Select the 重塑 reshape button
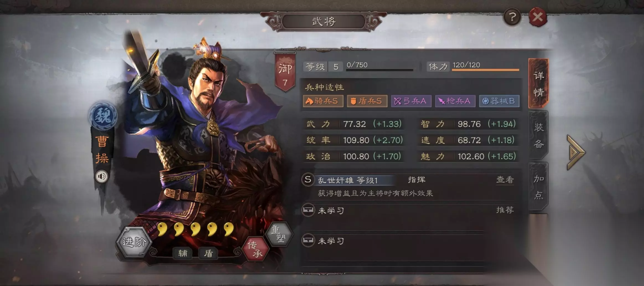This screenshot has width=644, height=286. (x=279, y=234)
